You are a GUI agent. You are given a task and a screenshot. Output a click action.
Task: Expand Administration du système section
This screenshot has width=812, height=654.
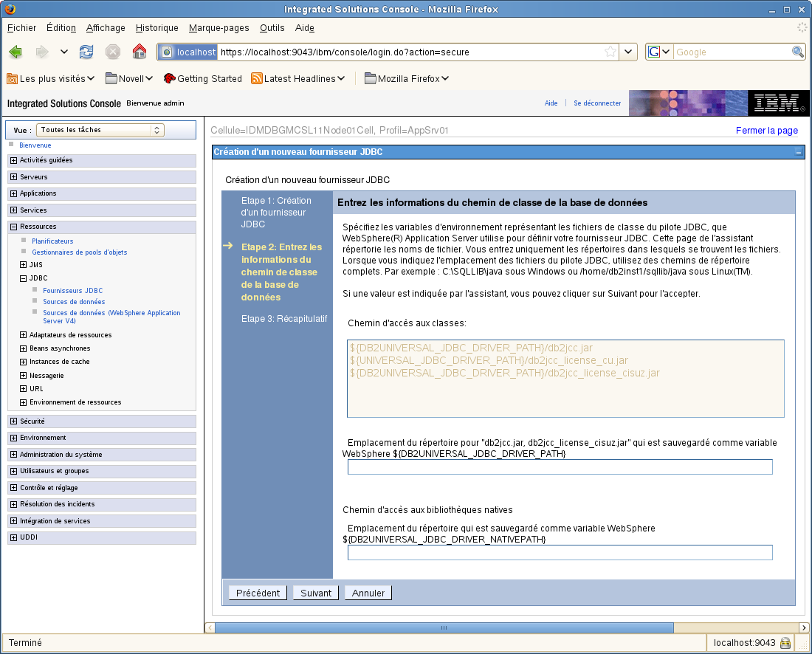13,455
